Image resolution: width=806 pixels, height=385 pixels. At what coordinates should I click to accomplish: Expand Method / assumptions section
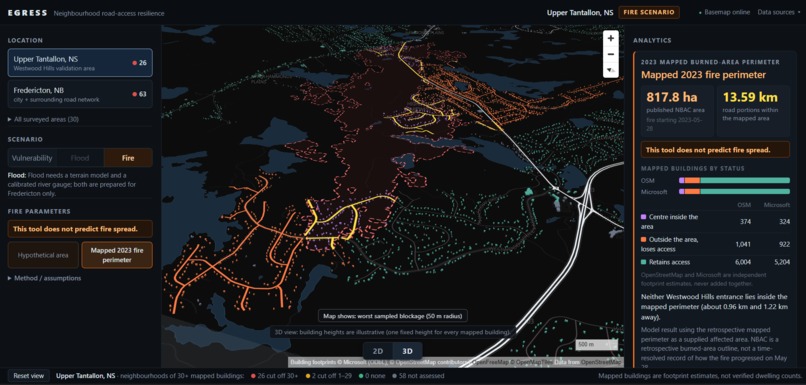click(44, 278)
